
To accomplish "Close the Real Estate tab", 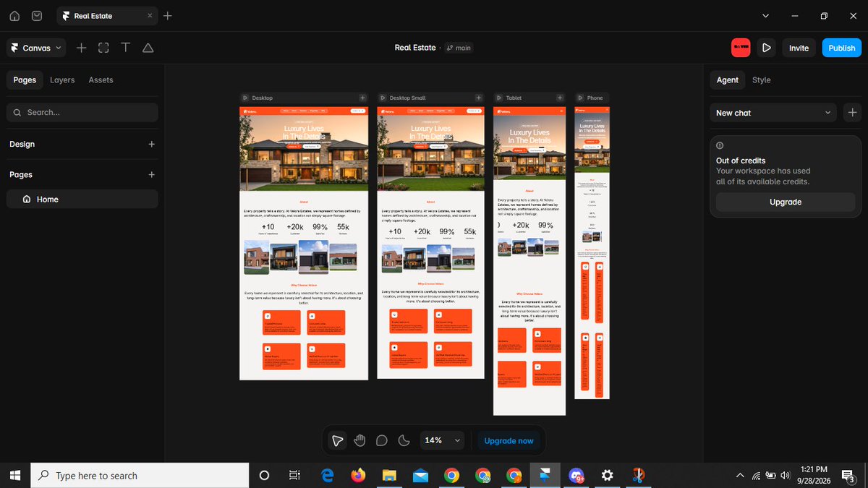I will point(150,16).
